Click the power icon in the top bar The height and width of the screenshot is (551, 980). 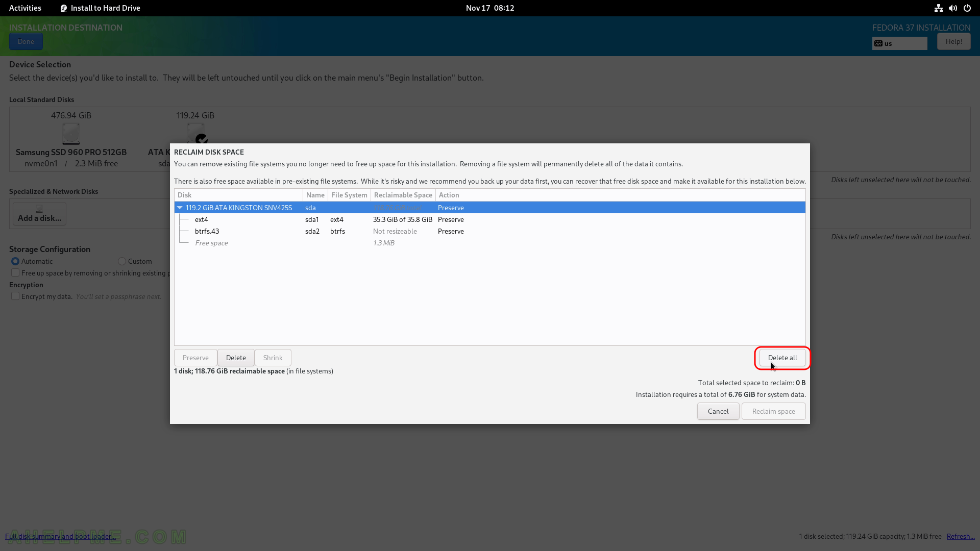point(967,8)
